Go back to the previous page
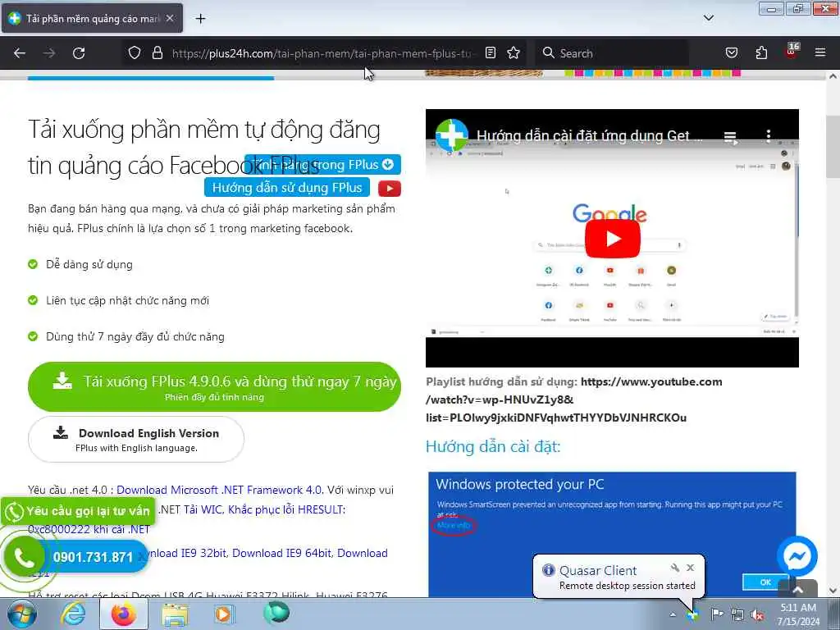Screen dimensions: 840x630 [x=20, y=53]
